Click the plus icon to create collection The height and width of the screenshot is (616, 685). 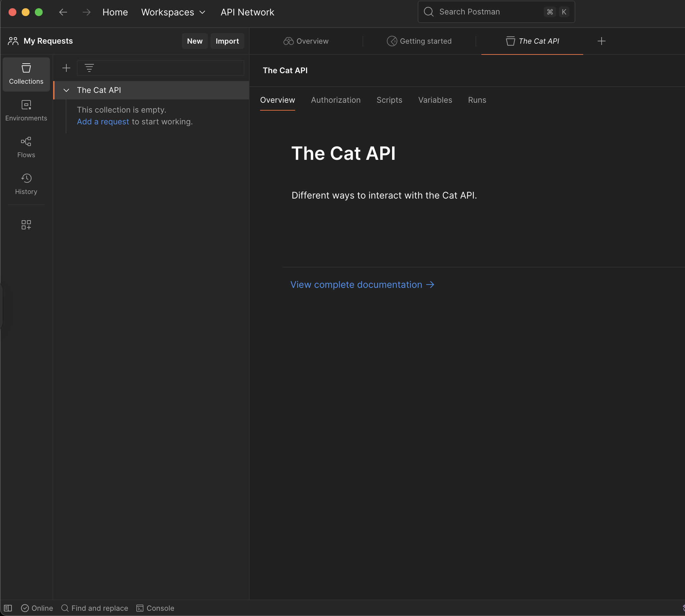pyautogui.click(x=66, y=68)
